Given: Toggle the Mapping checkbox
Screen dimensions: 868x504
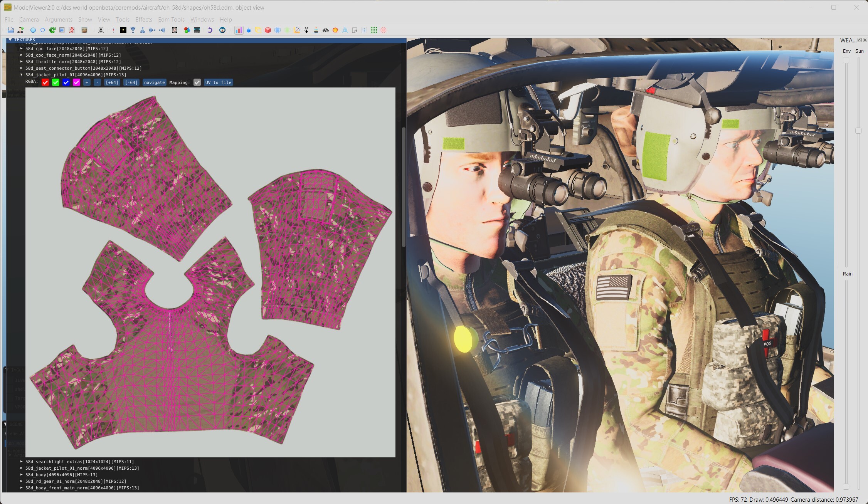Looking at the screenshot, I should click(x=197, y=82).
